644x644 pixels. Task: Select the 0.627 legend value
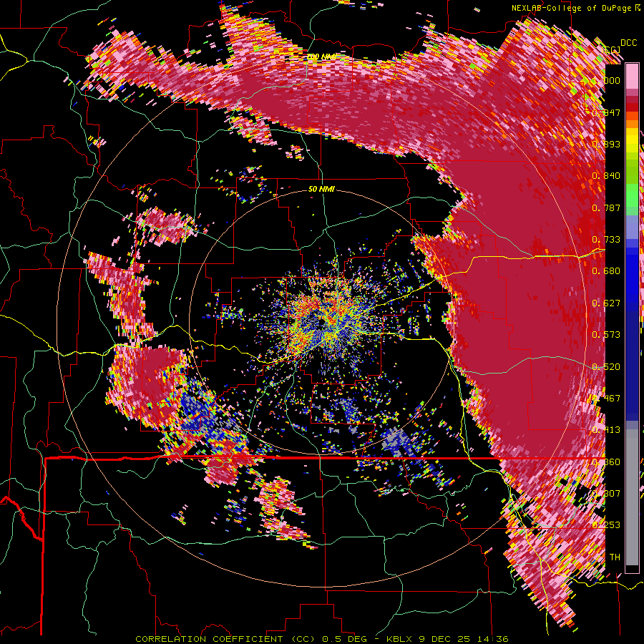point(606,303)
